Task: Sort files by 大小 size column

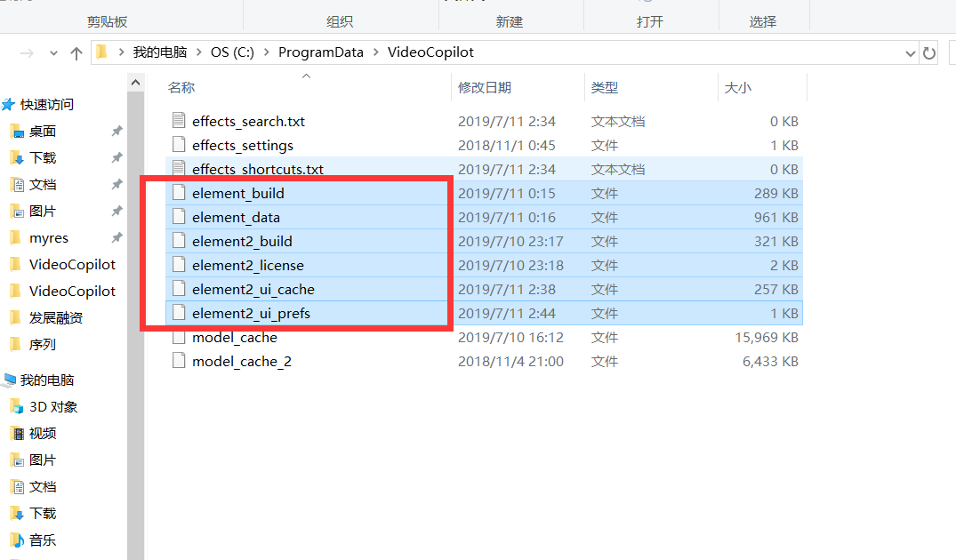Action: [x=738, y=87]
